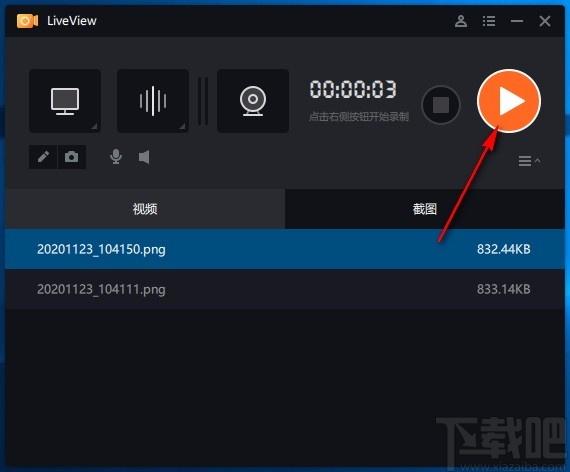The width and height of the screenshot is (570, 472).
Task: Switch to the 截图 tab
Action: [425, 209]
